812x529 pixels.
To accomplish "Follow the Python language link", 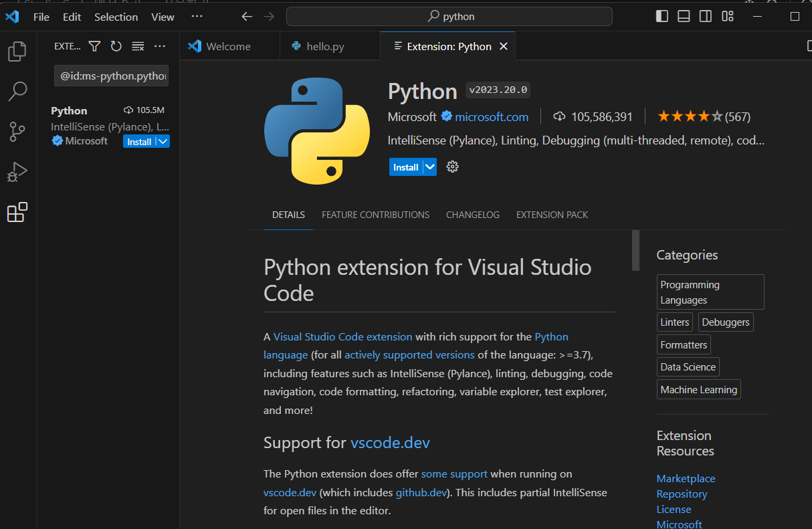I will point(416,346).
